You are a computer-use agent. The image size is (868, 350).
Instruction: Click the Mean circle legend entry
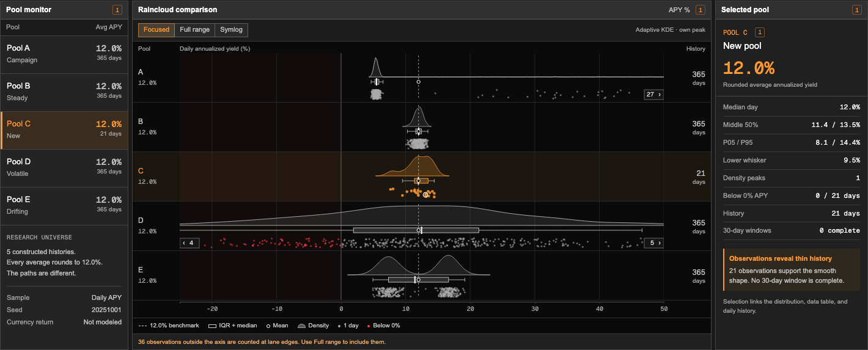pos(279,326)
